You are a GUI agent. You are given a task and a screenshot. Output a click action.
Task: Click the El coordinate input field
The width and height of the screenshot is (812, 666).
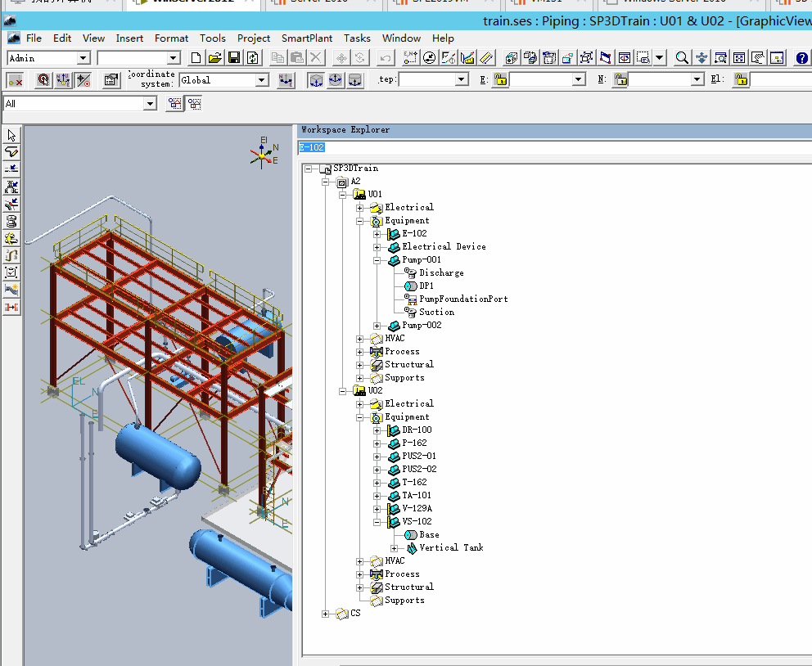point(781,79)
